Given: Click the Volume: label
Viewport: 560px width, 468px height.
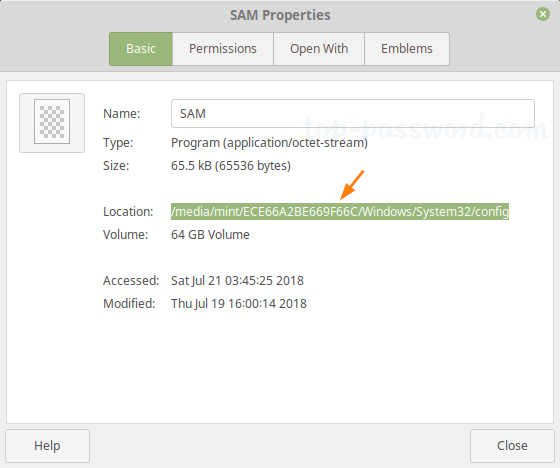Looking at the screenshot, I should coord(125,235).
